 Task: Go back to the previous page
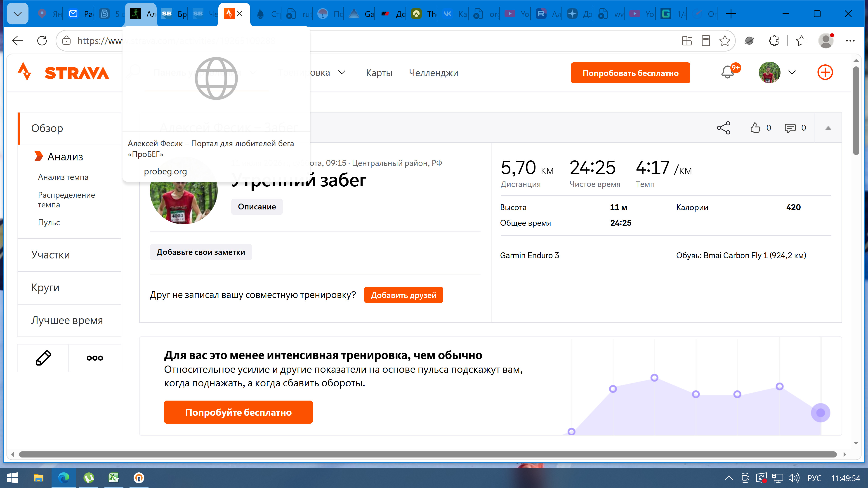(x=18, y=41)
